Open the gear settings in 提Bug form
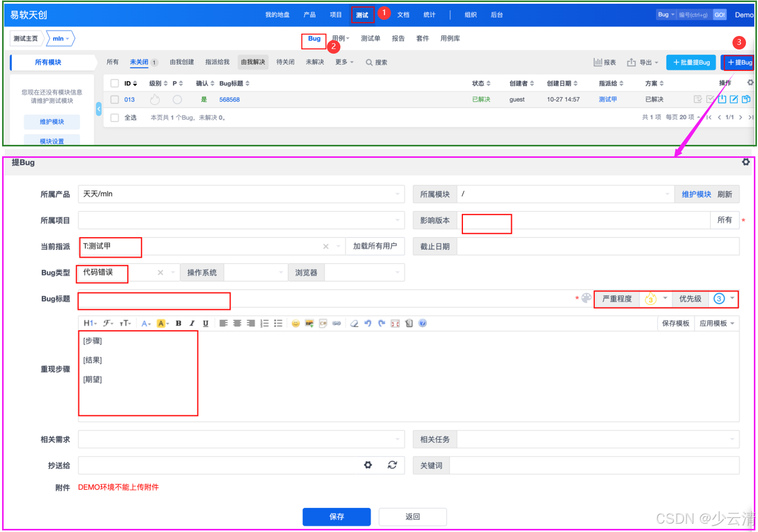Viewport: 758px width, 532px height. (x=746, y=162)
